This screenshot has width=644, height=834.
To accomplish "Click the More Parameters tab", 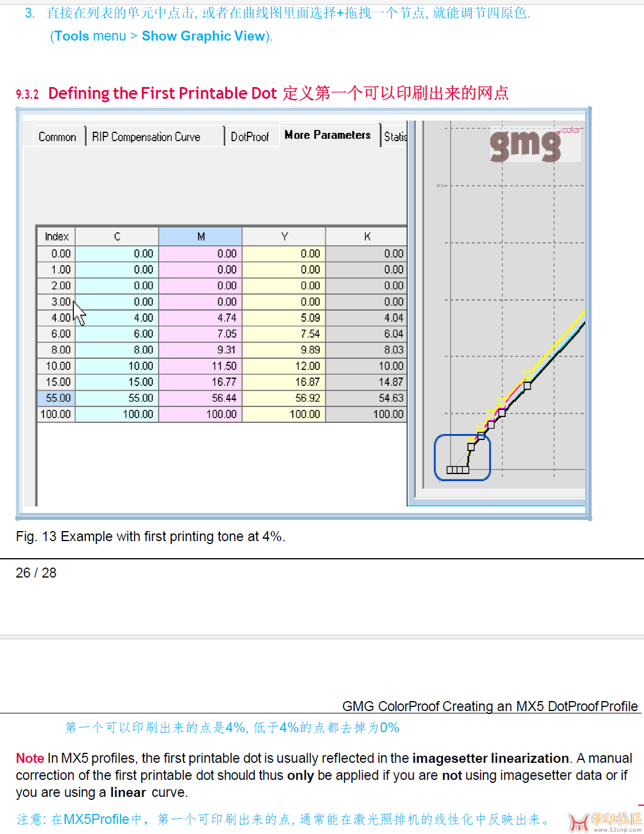I will [x=328, y=135].
